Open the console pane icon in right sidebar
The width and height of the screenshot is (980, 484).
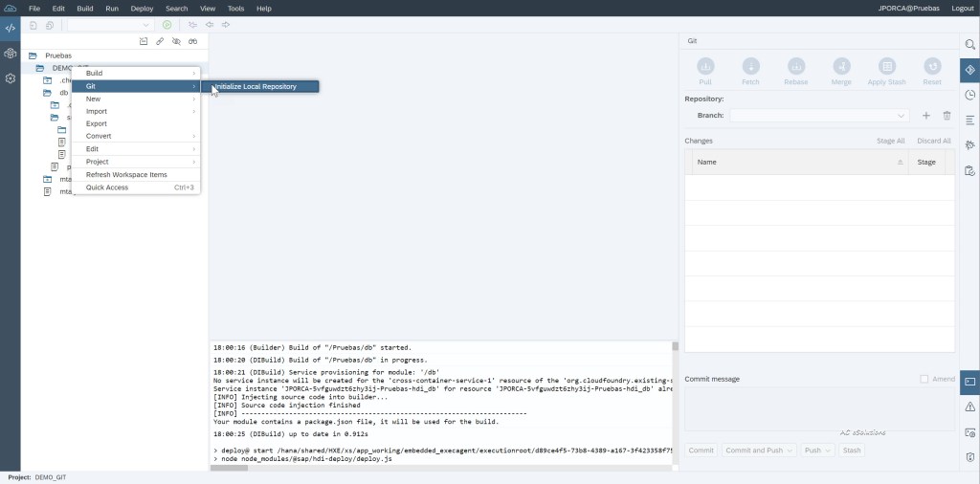pyautogui.click(x=969, y=382)
